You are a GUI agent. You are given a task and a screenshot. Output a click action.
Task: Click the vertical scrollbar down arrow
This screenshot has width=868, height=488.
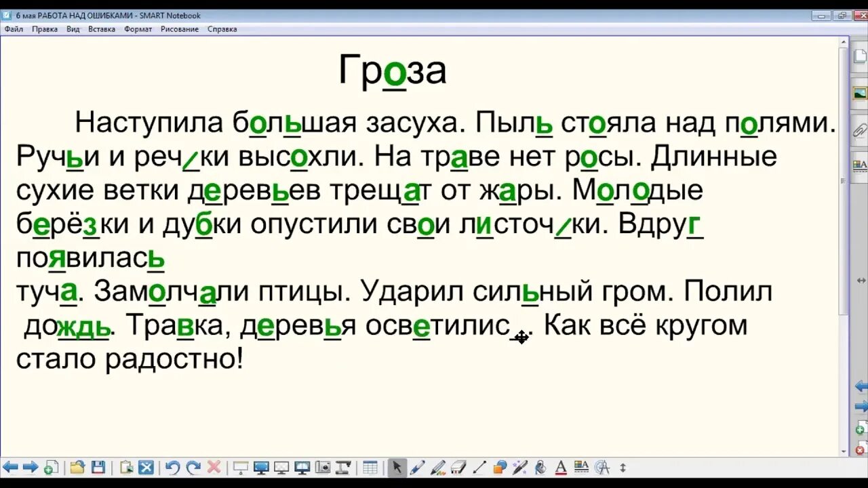[x=844, y=452]
